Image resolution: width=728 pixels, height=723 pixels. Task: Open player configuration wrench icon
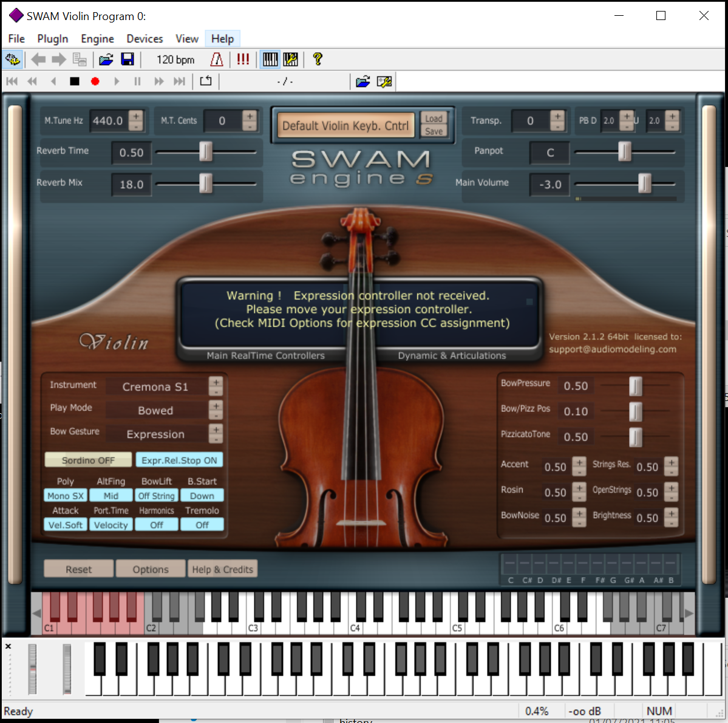(384, 82)
